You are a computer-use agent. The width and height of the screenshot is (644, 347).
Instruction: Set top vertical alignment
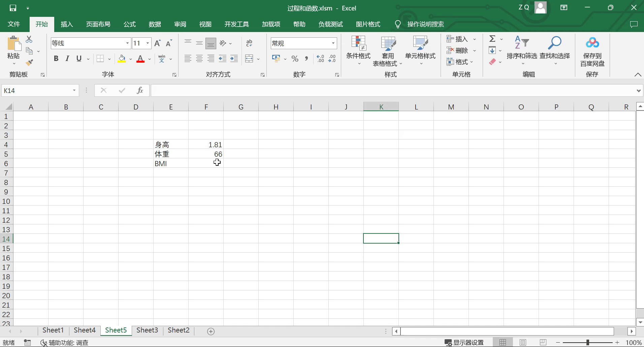[188, 43]
